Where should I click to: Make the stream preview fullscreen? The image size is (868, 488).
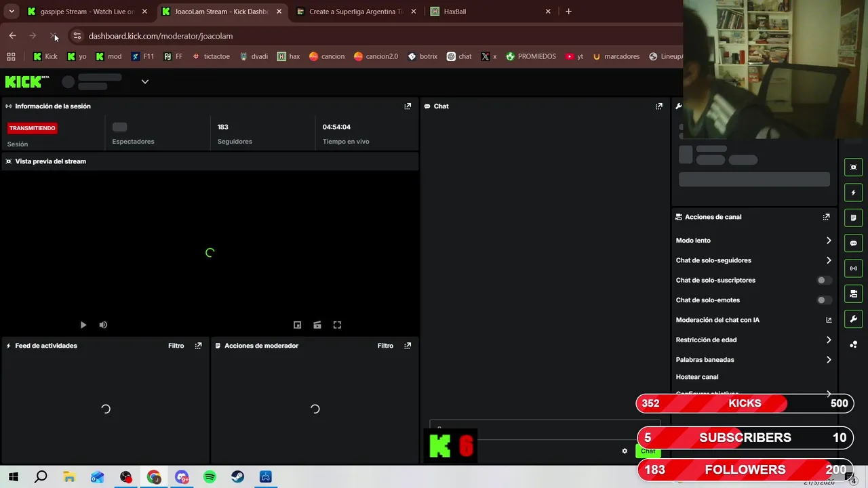337,325
